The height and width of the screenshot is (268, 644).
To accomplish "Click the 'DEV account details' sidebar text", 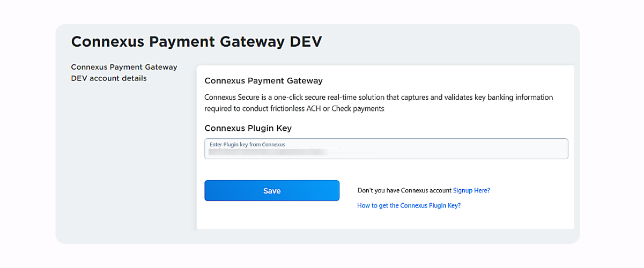I will coord(109,78).
